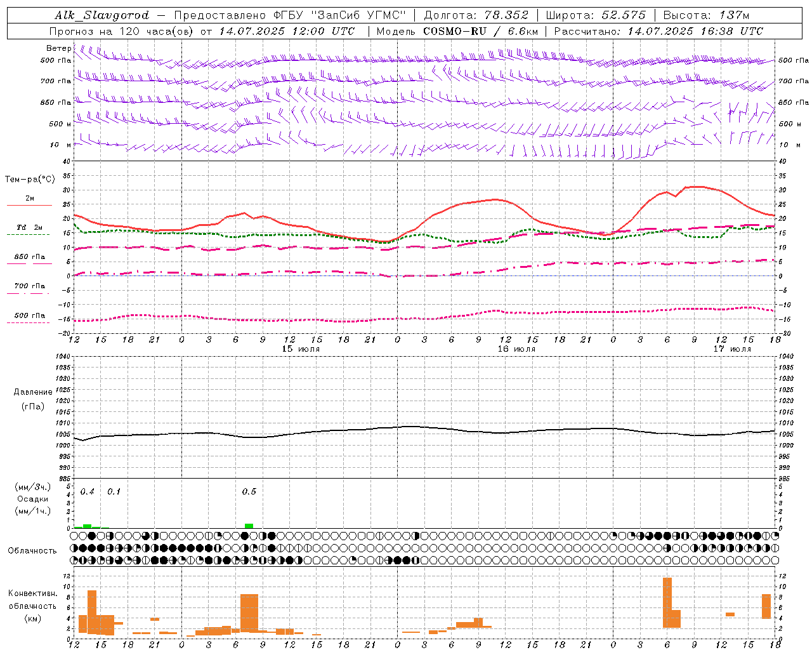Click the (мм/1ч.) precipitation unit label
This screenshot has height=650, width=812.
33,511
